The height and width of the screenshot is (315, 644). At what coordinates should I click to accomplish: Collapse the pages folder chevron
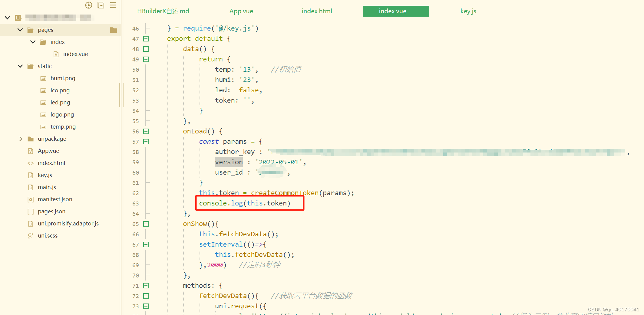(20, 30)
